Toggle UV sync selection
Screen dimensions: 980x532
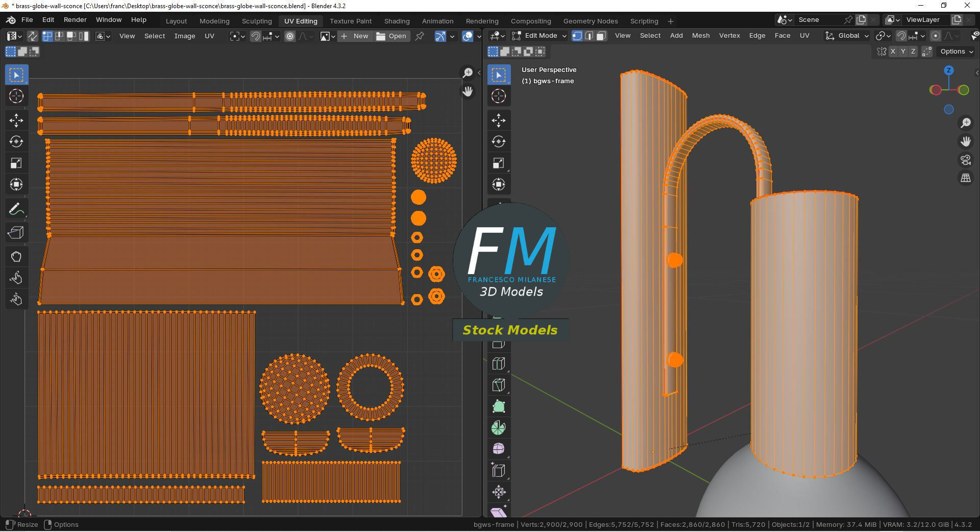32,36
